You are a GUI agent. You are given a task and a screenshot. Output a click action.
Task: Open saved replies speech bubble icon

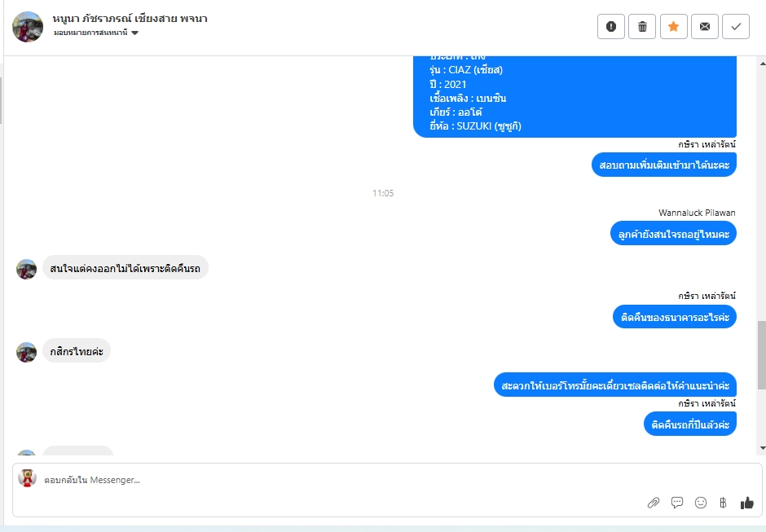coord(676,503)
